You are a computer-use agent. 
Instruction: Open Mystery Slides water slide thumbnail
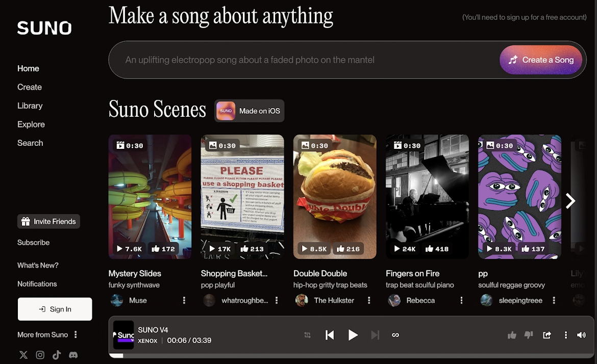tap(150, 197)
